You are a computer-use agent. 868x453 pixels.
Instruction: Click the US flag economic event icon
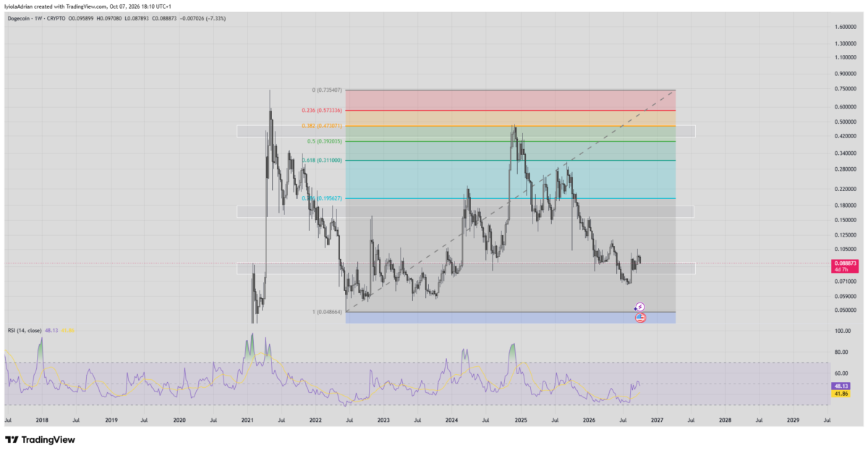(640, 318)
